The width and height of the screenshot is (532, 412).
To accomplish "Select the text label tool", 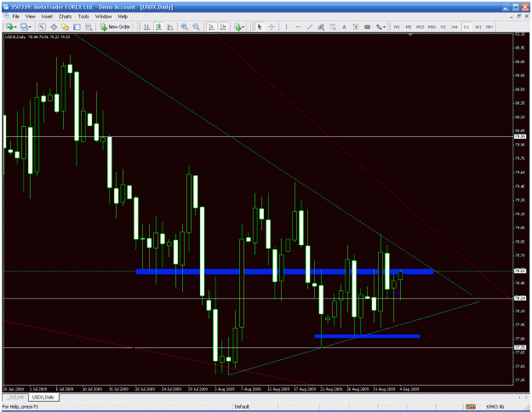I will coord(356,26).
